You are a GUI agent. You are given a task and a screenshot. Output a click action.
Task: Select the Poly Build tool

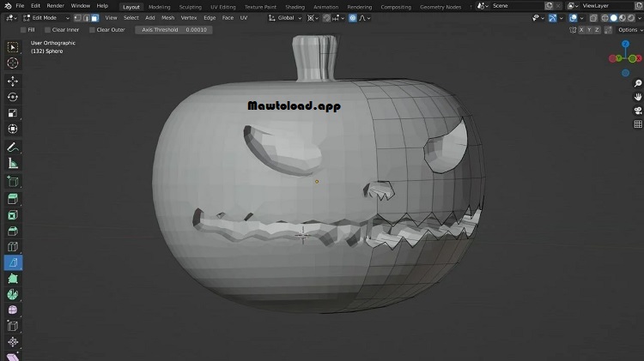tap(13, 279)
